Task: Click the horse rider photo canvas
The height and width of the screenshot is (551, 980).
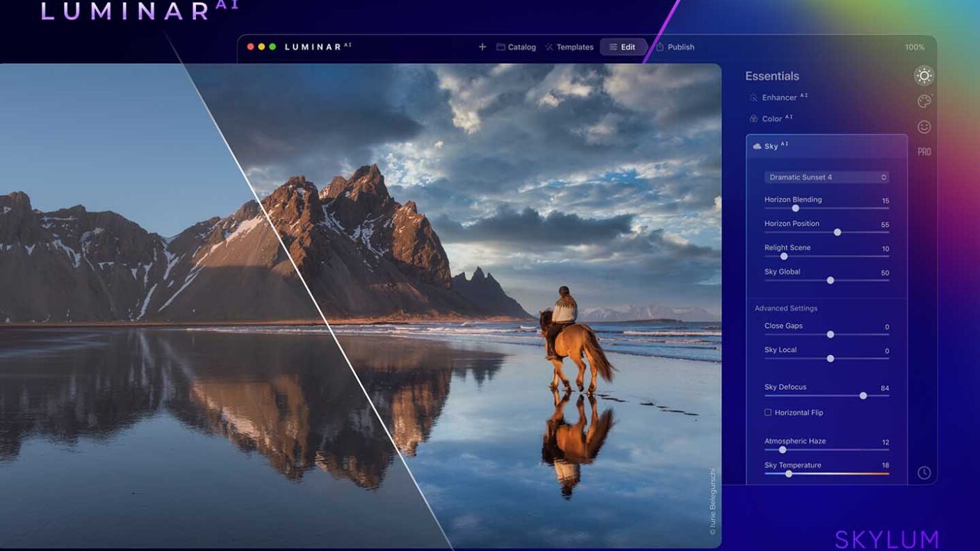Action: coord(360,306)
